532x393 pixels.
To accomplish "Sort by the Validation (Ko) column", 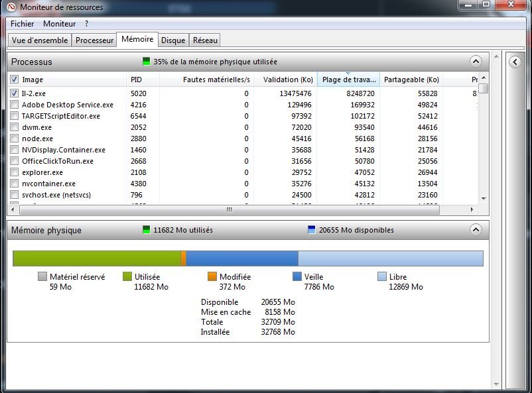I will click(287, 80).
